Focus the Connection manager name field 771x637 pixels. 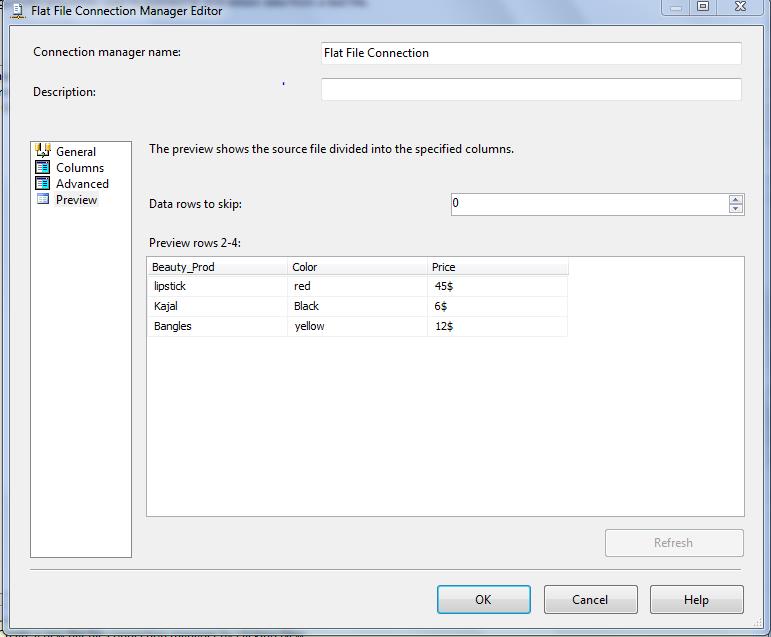530,53
